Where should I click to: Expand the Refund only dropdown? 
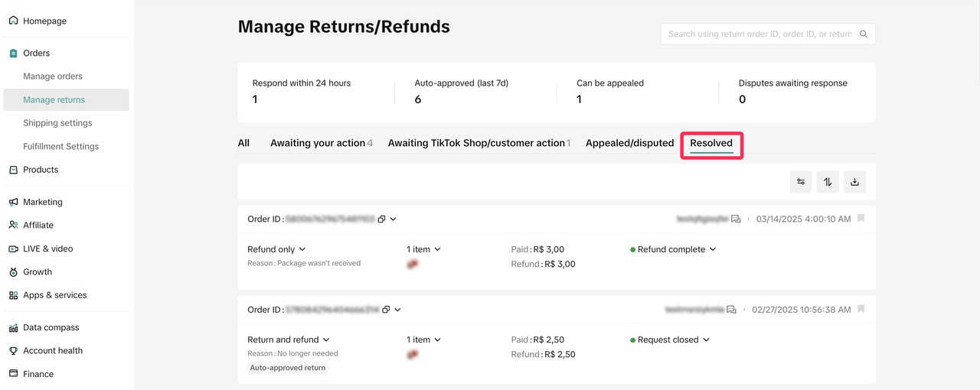(276, 249)
